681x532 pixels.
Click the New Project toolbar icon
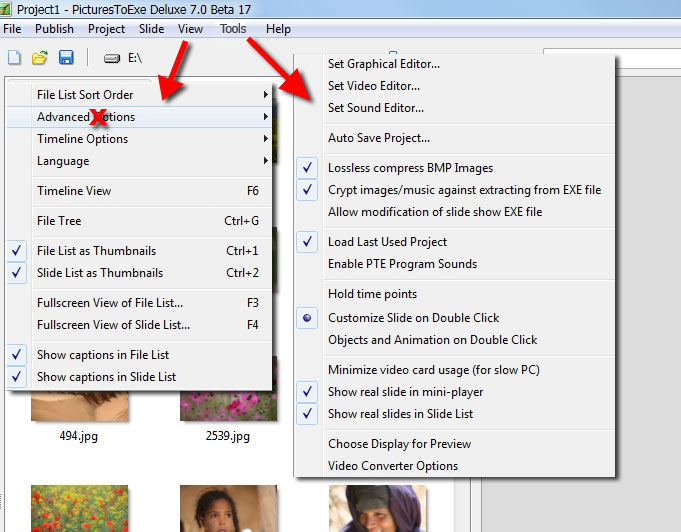point(14,57)
